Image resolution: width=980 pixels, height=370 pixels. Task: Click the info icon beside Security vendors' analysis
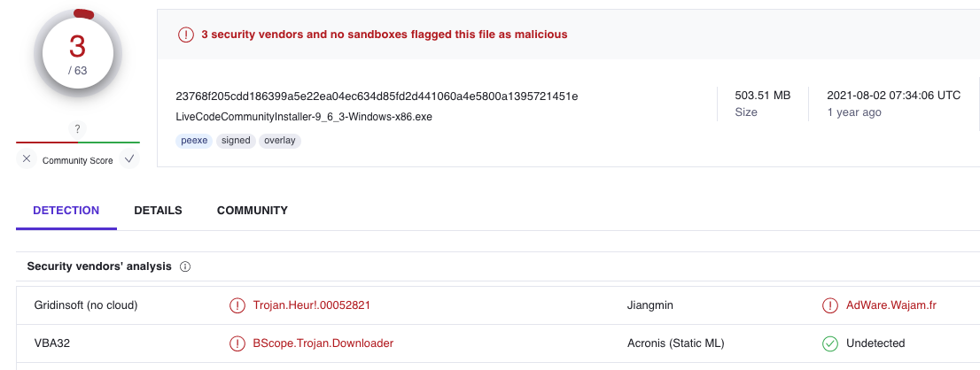[185, 266]
